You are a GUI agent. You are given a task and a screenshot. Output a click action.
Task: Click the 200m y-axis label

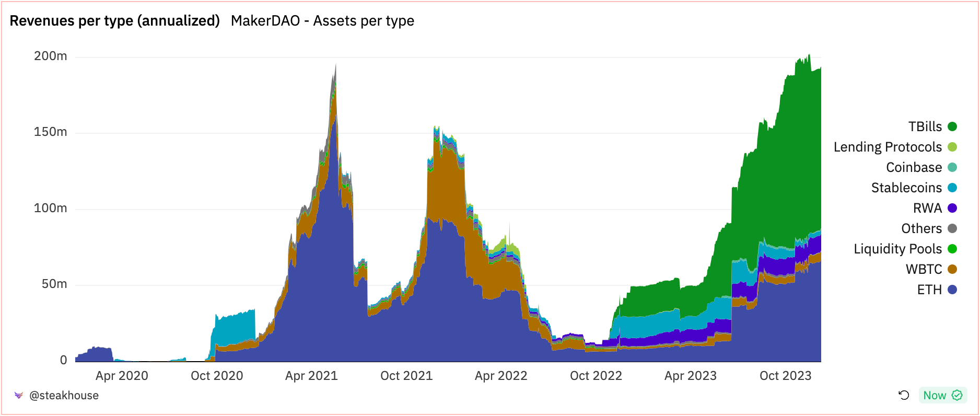click(51, 56)
